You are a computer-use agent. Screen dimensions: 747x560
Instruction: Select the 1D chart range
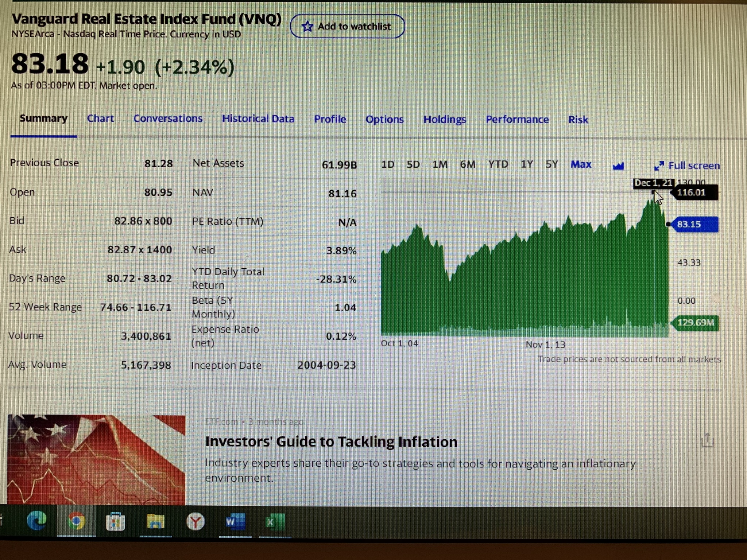(388, 164)
